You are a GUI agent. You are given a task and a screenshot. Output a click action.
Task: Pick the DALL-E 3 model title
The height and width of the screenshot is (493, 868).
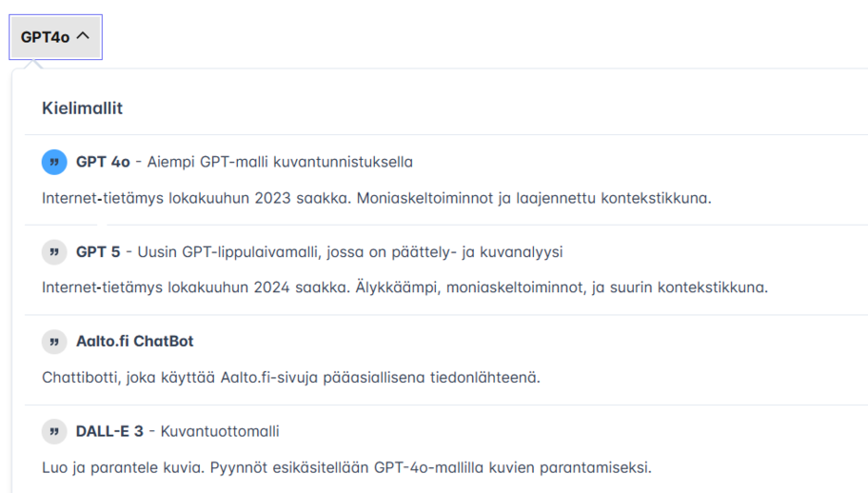point(109,432)
